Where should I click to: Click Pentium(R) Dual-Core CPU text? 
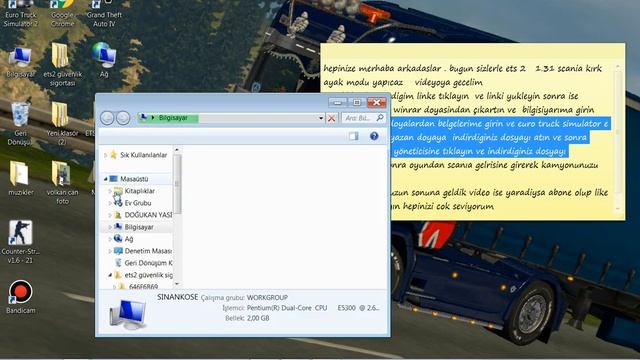pos(287,308)
